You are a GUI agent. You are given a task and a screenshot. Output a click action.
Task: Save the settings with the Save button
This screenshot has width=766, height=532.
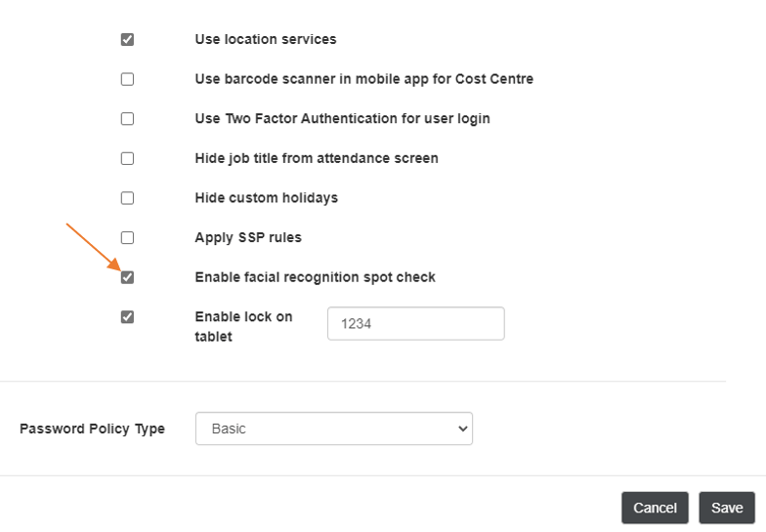point(727,508)
